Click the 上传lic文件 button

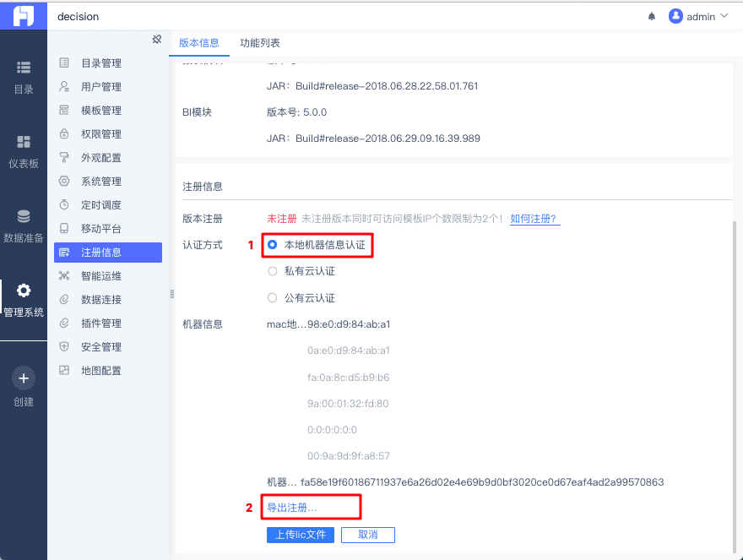point(301,535)
